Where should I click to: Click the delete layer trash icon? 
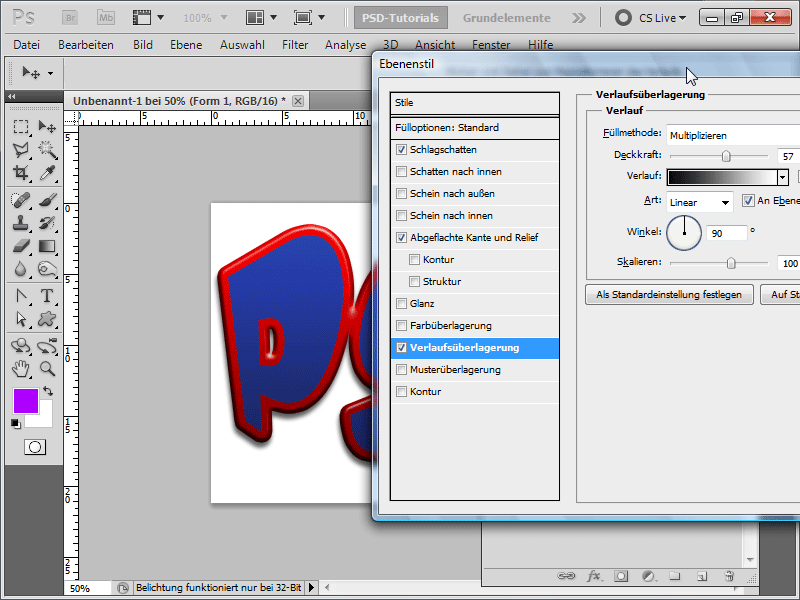pos(729,576)
